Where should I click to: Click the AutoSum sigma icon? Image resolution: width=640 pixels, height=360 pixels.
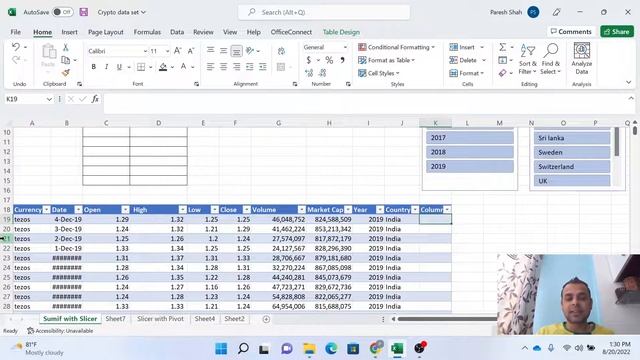(x=502, y=47)
